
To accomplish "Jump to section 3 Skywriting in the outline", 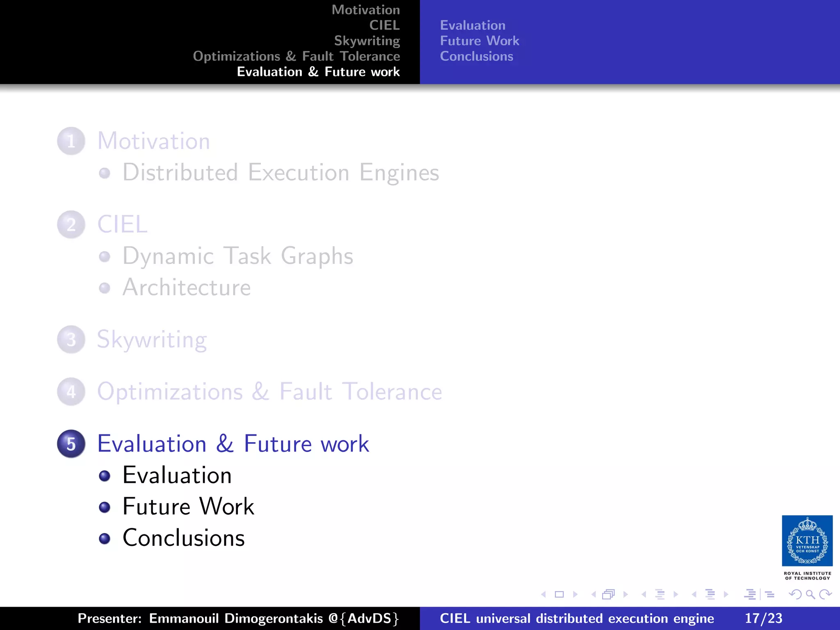I will pos(152,340).
